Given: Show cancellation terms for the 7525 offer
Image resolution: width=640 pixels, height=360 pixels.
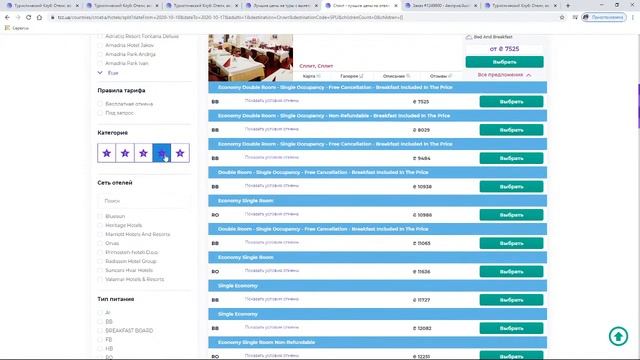Looking at the screenshot, I should [271, 100].
